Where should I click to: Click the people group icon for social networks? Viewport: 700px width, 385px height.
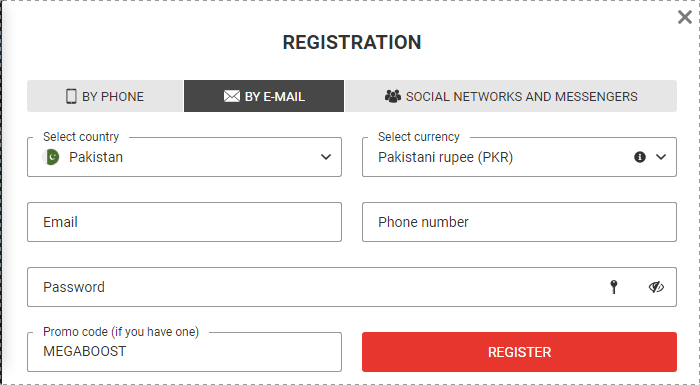click(393, 96)
